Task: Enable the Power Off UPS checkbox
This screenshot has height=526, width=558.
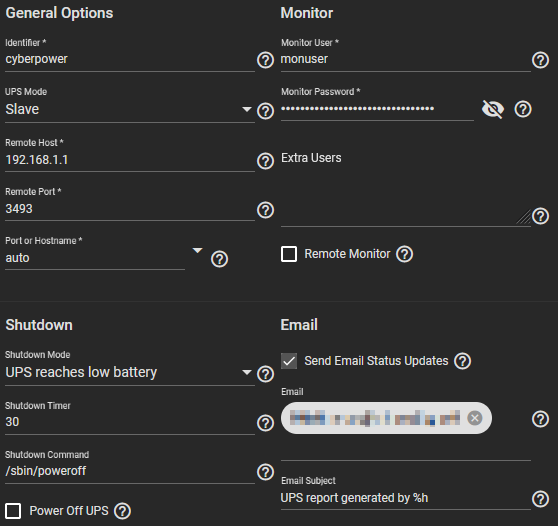Action: (x=13, y=511)
